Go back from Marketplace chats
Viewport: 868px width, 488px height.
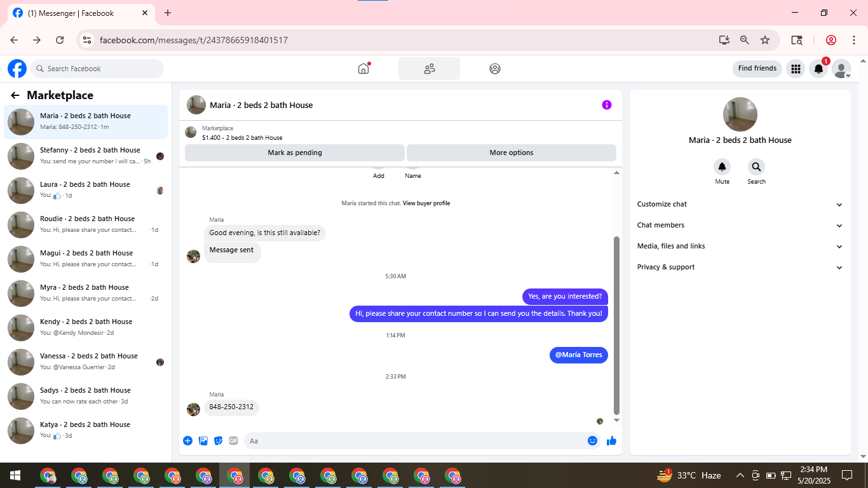coord(15,95)
